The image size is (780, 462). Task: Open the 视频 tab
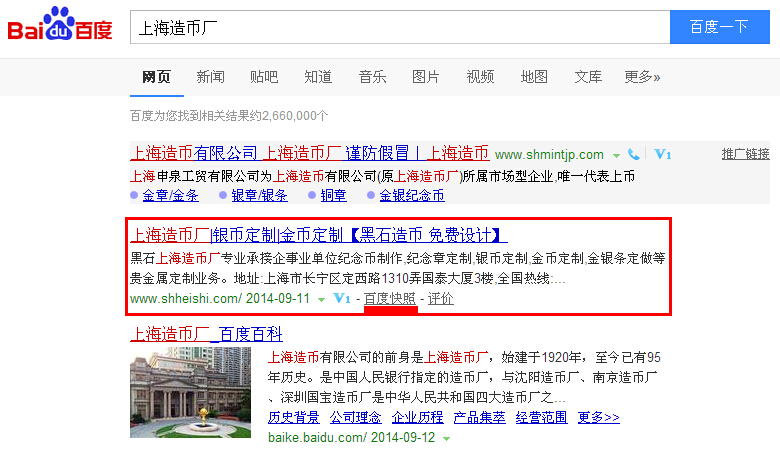click(480, 77)
